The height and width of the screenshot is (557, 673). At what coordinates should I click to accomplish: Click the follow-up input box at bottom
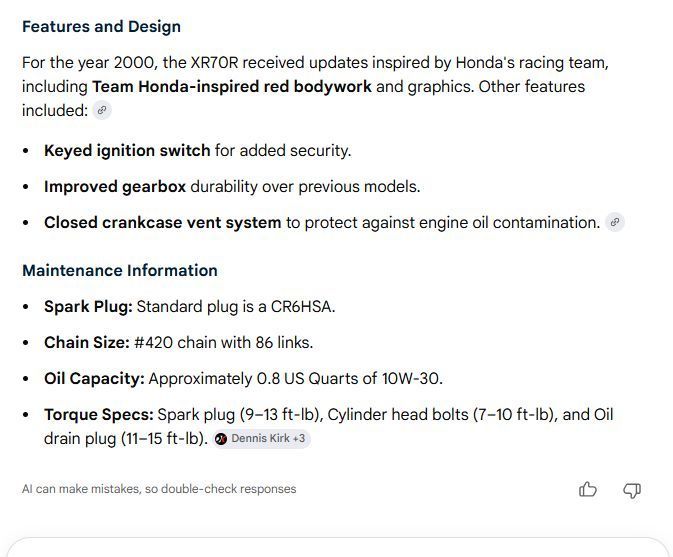[336, 547]
